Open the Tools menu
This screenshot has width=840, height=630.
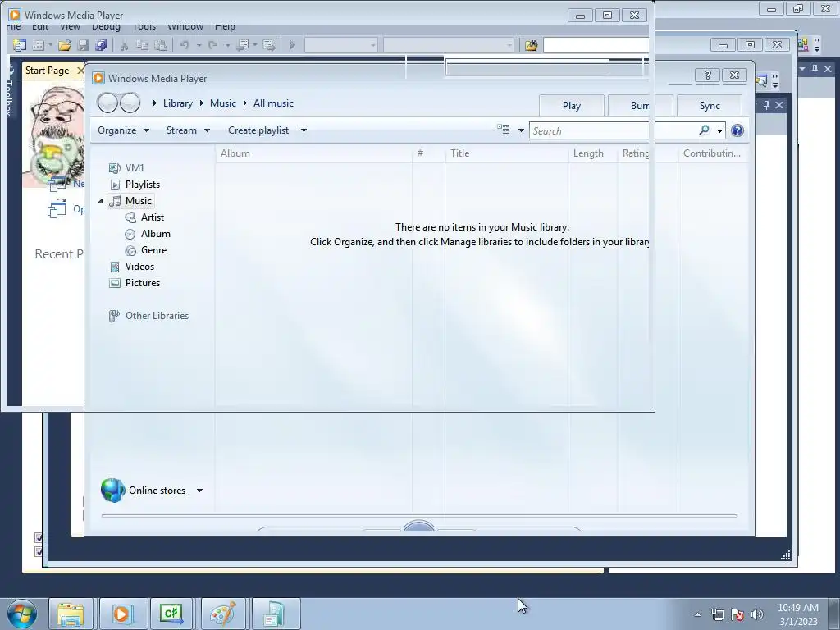coord(144,26)
